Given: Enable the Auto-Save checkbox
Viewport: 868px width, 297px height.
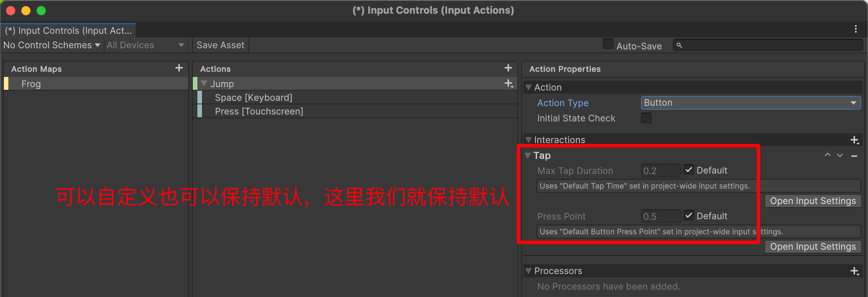Looking at the screenshot, I should pyautogui.click(x=608, y=44).
